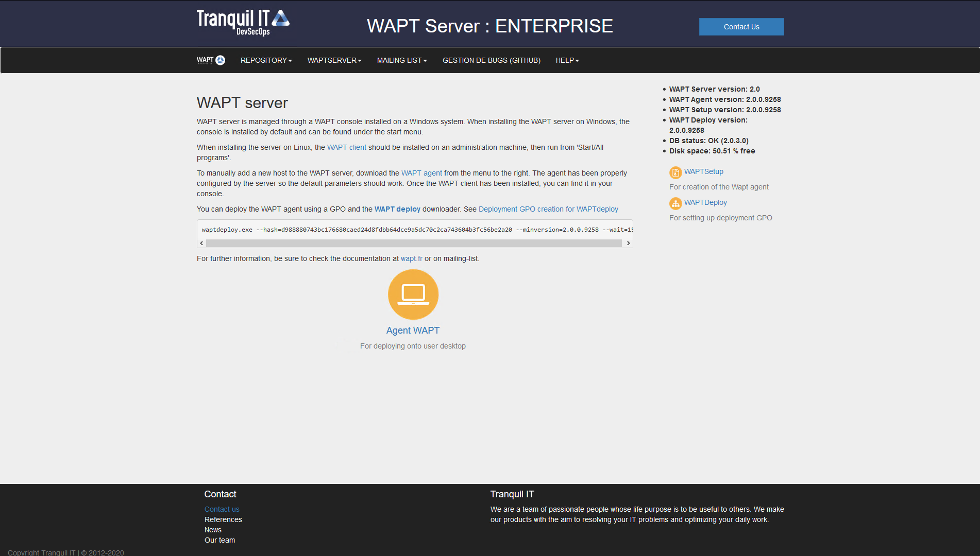
Task: Click 'For setting up deployment GPO' text
Action: 721,218
